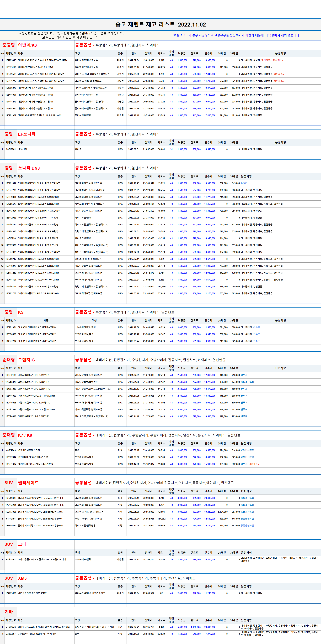Viewport: 321px width, 644px height.
Task: Click the model cell 'XM3 1.6 GTE RE 기본 23MY'
Action: 32,594
